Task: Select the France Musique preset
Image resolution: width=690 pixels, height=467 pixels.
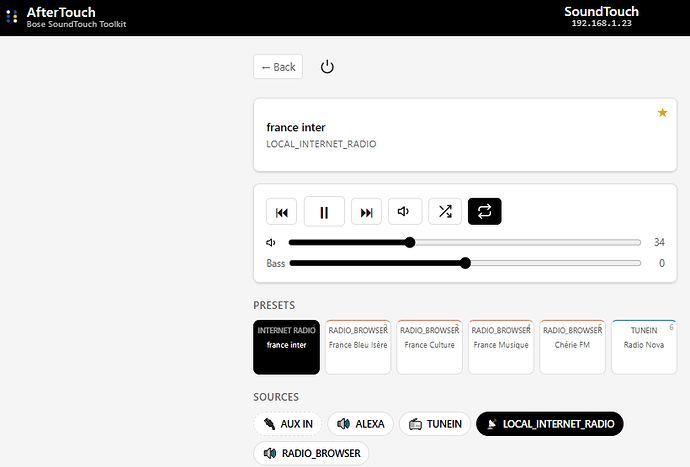Action: (501, 347)
